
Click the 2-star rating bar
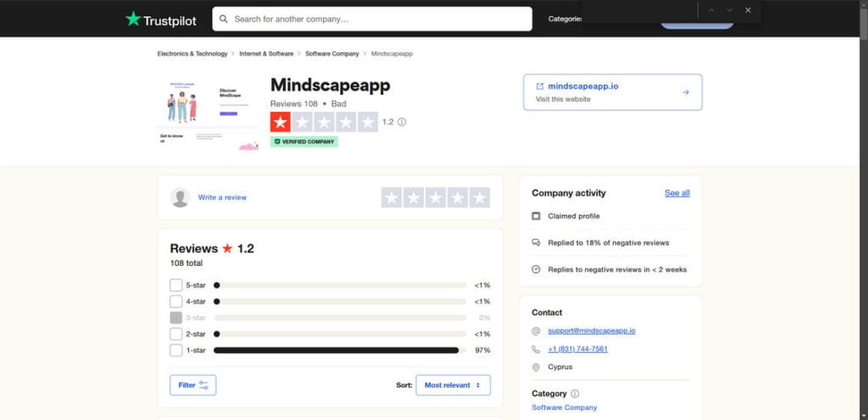click(340, 334)
